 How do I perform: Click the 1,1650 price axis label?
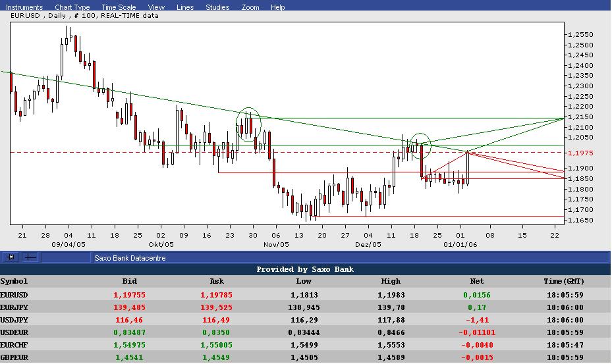pos(581,220)
